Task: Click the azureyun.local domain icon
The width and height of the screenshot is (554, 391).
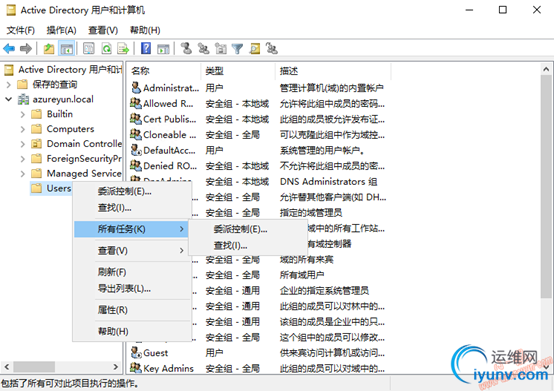Action: (24, 99)
